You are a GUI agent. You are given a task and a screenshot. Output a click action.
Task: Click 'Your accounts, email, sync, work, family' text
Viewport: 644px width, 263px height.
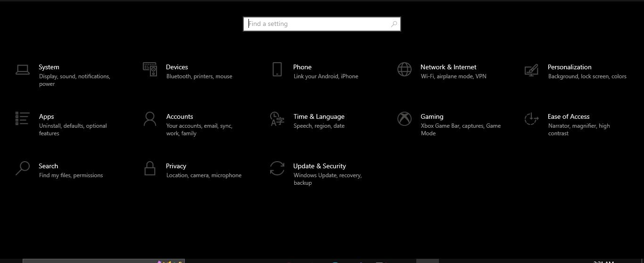coord(199,130)
